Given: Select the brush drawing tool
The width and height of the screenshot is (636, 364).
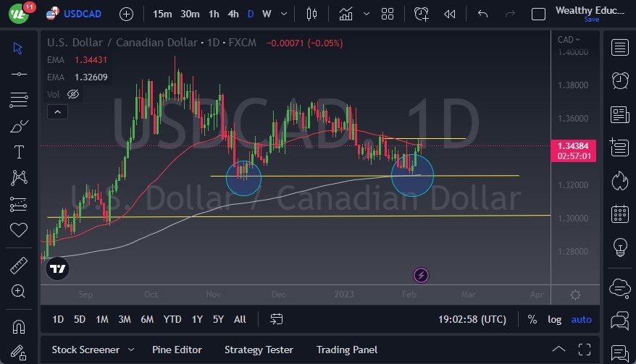Looking at the screenshot, I should tap(19, 126).
